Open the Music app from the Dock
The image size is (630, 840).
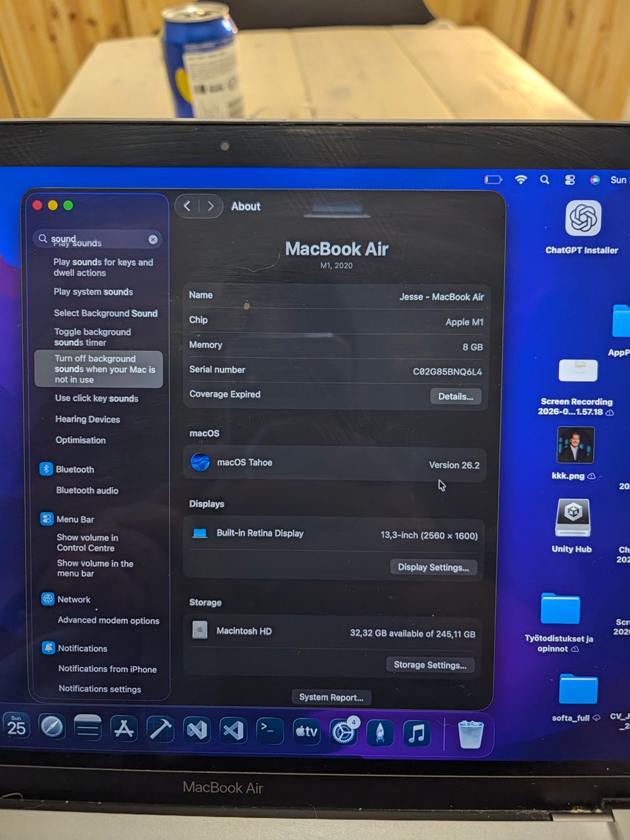416,733
